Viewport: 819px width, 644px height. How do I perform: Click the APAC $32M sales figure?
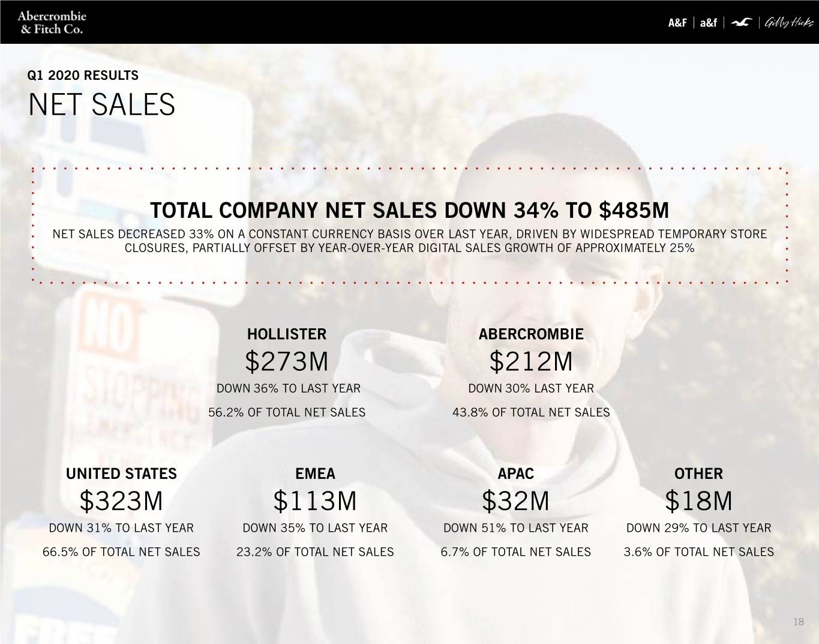point(515,501)
